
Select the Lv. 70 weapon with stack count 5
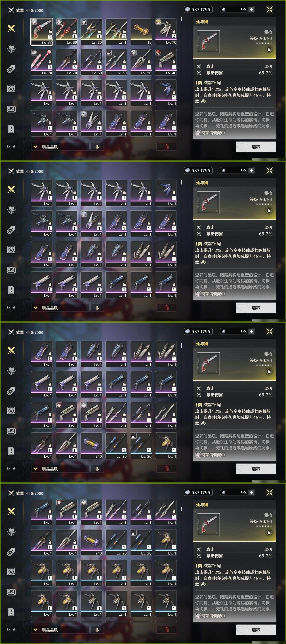point(66,62)
